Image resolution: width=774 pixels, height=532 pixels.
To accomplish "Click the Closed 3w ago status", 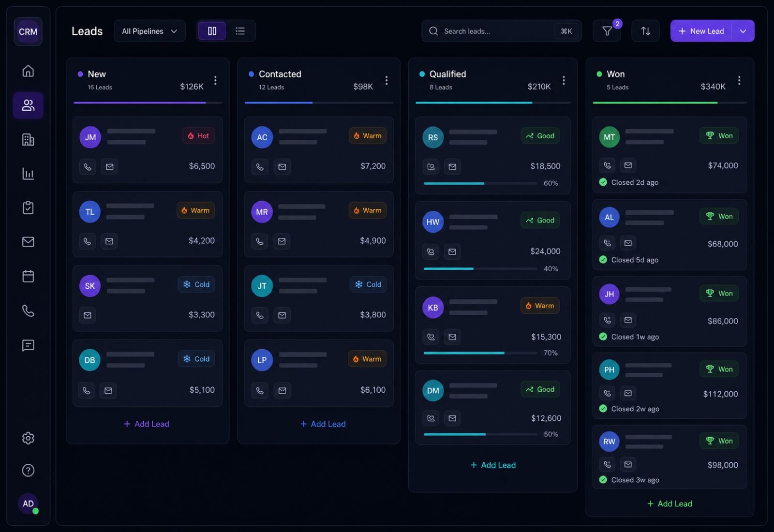I will click(x=629, y=480).
